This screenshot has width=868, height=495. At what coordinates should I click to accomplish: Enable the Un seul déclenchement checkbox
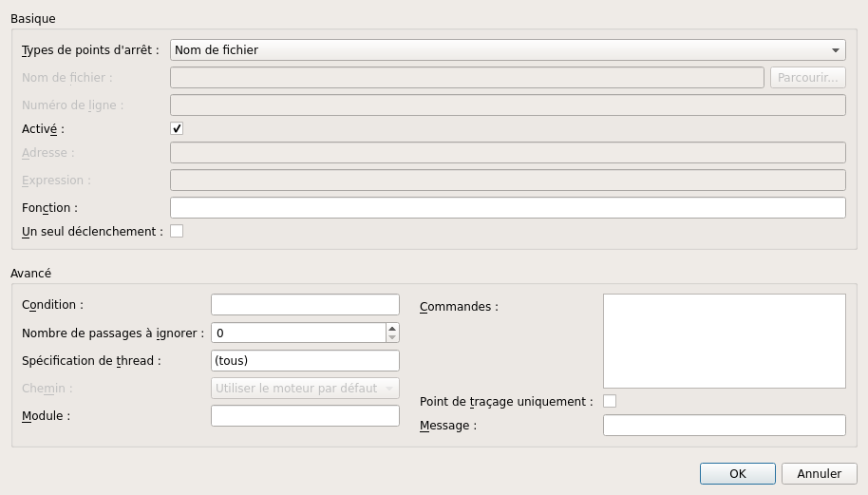click(177, 231)
